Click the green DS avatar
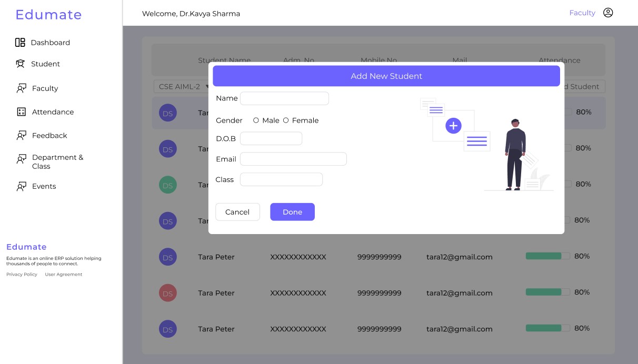The height and width of the screenshot is (364, 638). coord(168,185)
